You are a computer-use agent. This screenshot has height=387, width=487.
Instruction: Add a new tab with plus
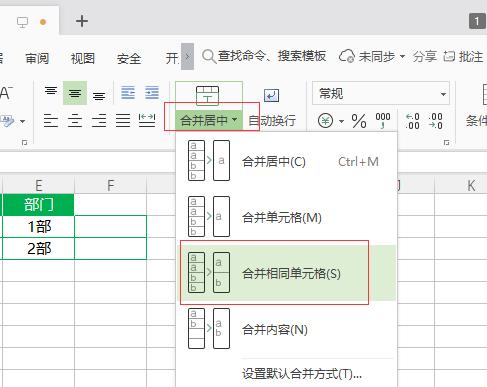pyautogui.click(x=82, y=21)
